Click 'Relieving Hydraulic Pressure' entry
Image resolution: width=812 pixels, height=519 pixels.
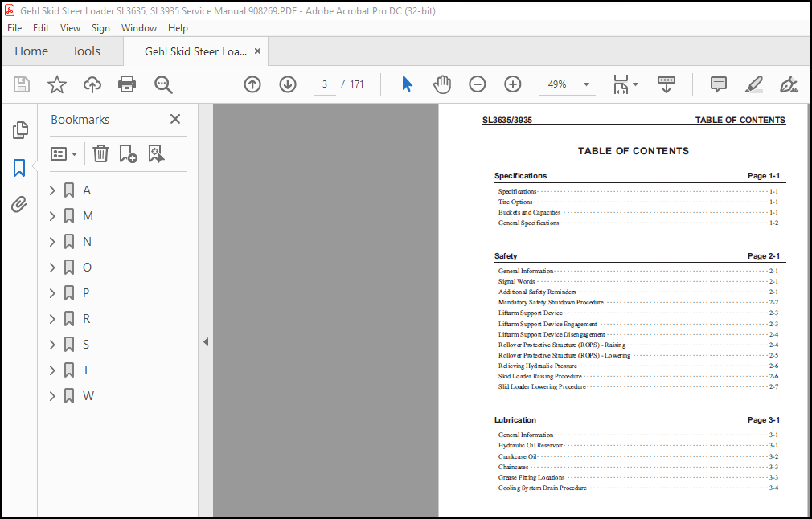538,366
